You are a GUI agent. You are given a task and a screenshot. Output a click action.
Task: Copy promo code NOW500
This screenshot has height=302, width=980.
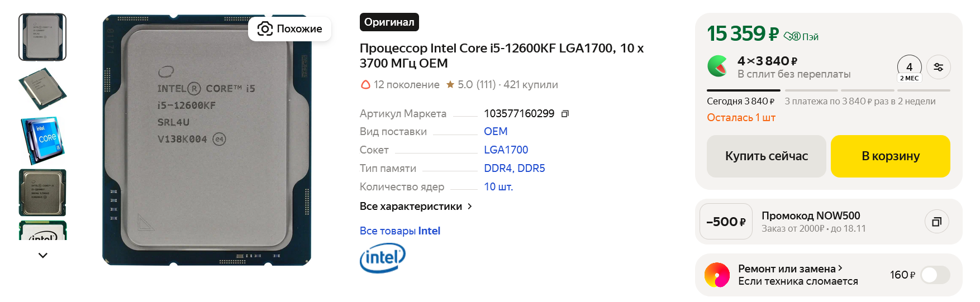coord(936,222)
